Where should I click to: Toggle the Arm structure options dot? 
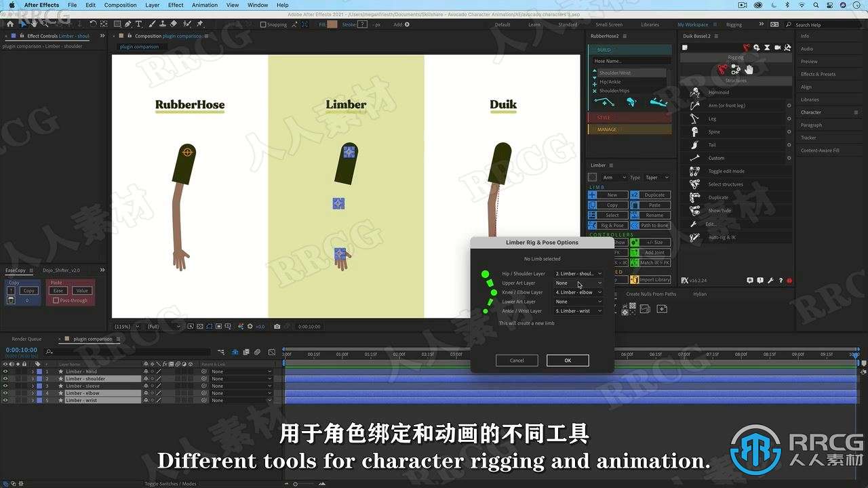pos(789,106)
